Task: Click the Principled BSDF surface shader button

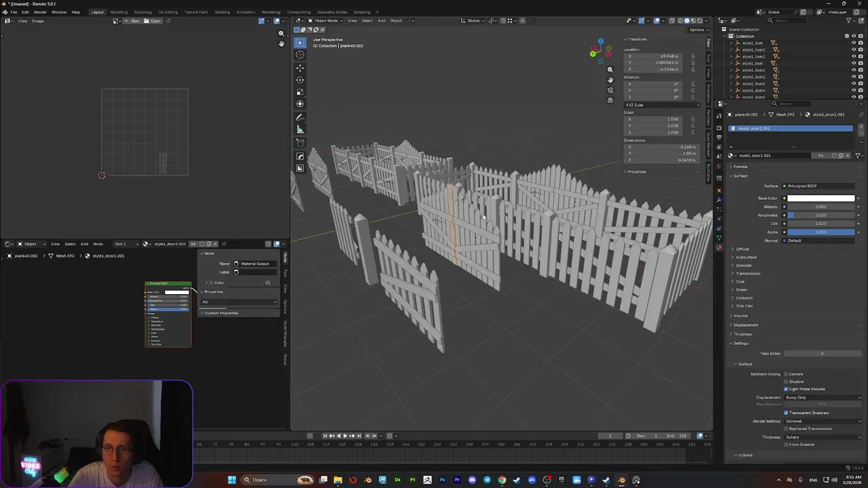Action: (819, 186)
